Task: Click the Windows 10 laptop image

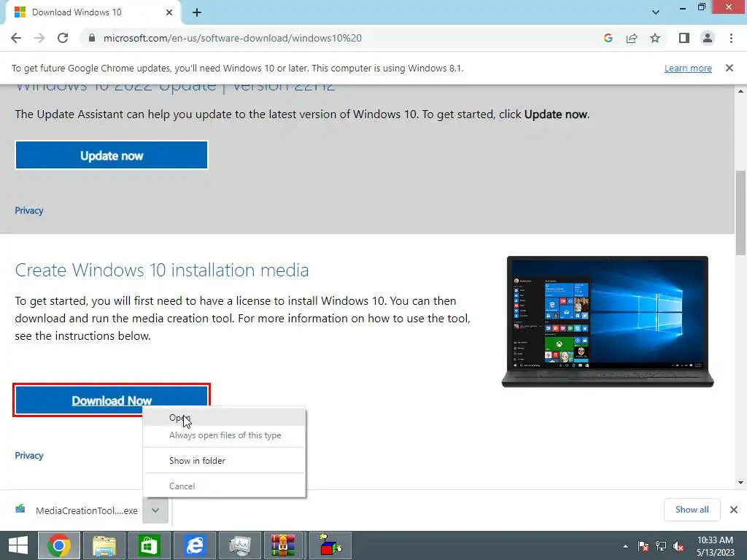Action: click(608, 322)
